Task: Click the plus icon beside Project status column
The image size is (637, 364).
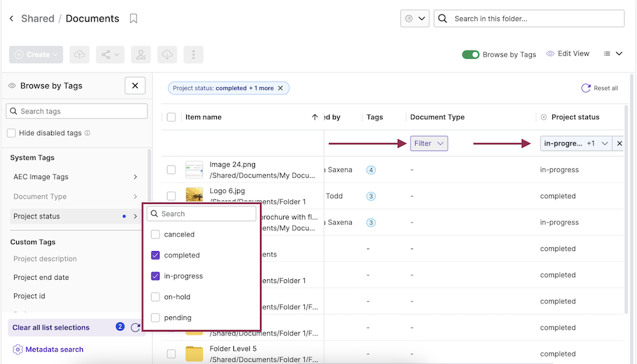Action: click(543, 117)
